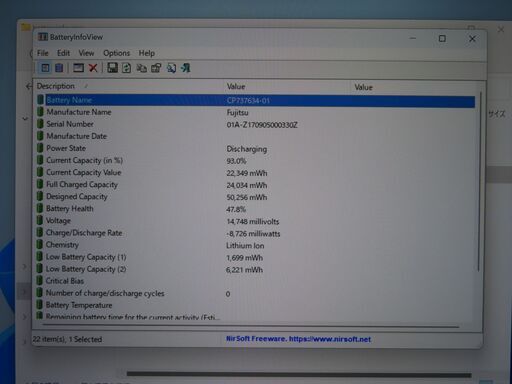Open Find using the search toolbar icon
The width and height of the screenshot is (512, 384).
click(171, 68)
